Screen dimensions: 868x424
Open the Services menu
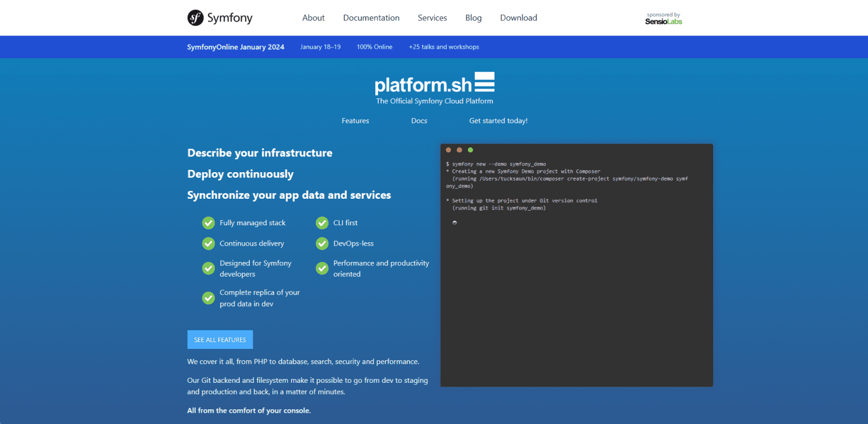(x=432, y=18)
